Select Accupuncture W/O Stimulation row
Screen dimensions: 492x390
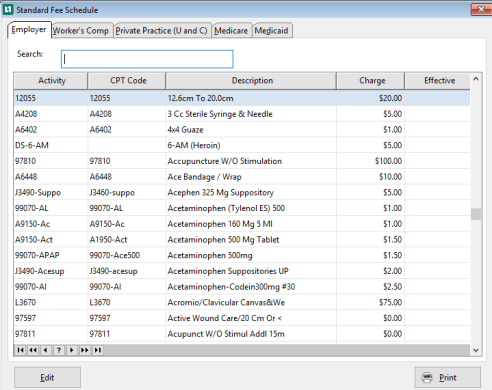coord(242,161)
